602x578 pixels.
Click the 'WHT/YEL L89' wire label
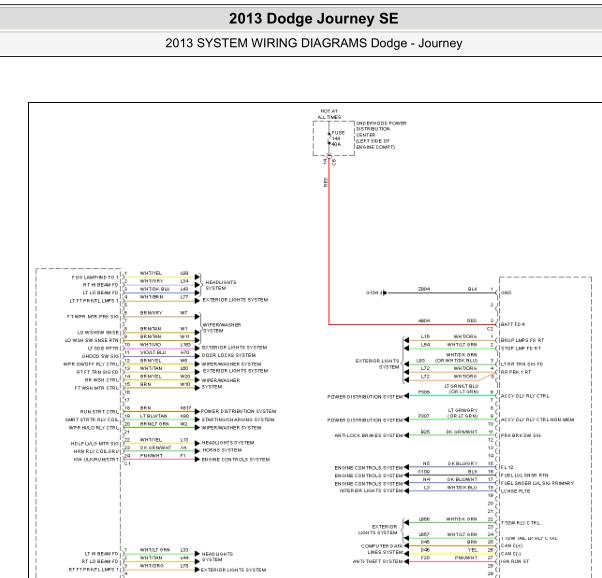point(164,273)
